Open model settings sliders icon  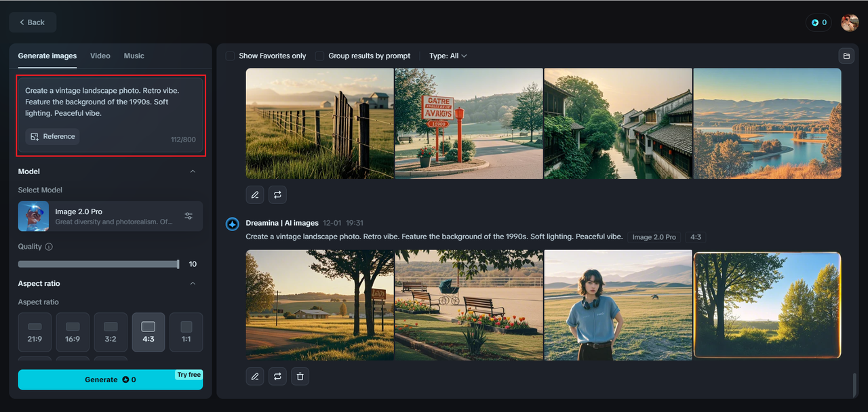point(189,216)
